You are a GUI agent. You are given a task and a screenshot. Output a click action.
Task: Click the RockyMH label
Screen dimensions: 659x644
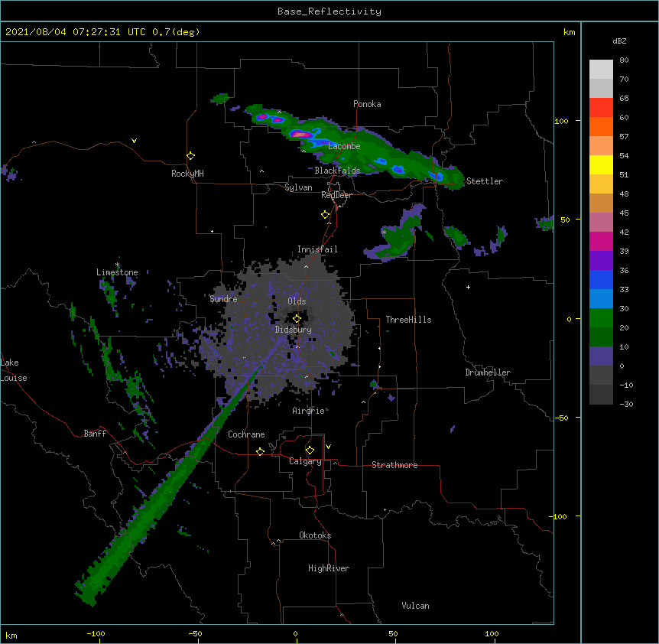point(187,174)
